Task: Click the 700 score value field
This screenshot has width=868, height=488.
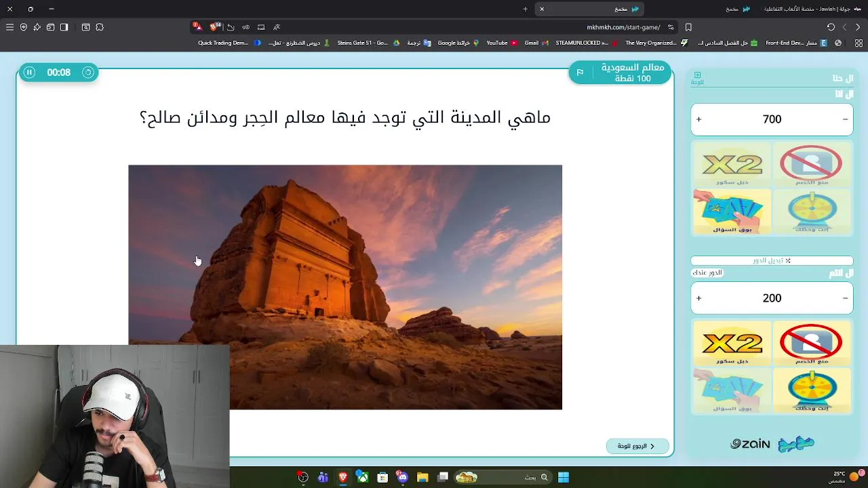Action: [x=772, y=119]
